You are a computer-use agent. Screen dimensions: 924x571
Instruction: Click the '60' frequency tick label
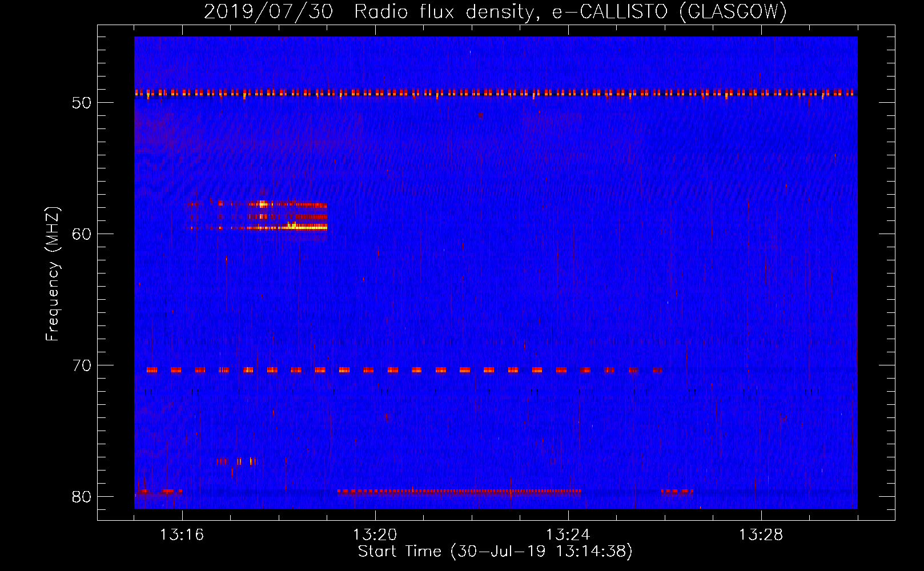coord(82,234)
